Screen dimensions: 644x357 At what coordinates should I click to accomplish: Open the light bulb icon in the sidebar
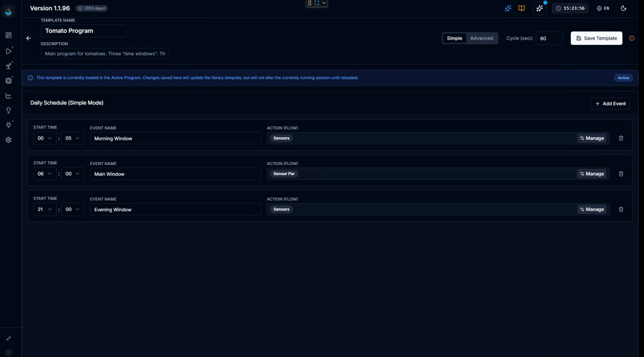point(9,110)
